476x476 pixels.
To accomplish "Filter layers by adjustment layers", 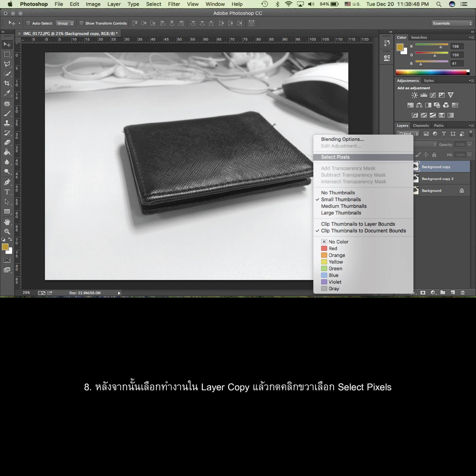I will (435, 134).
